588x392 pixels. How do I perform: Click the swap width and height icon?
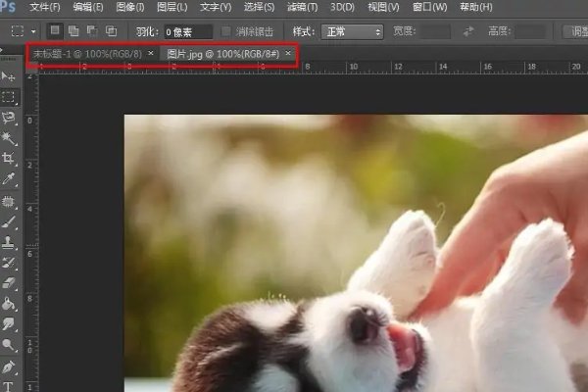(x=468, y=31)
